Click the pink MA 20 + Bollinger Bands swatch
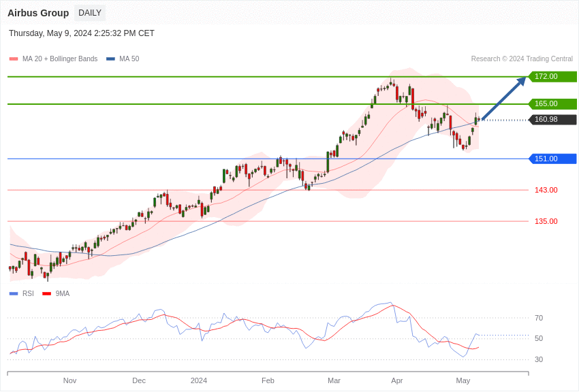 tap(14, 59)
